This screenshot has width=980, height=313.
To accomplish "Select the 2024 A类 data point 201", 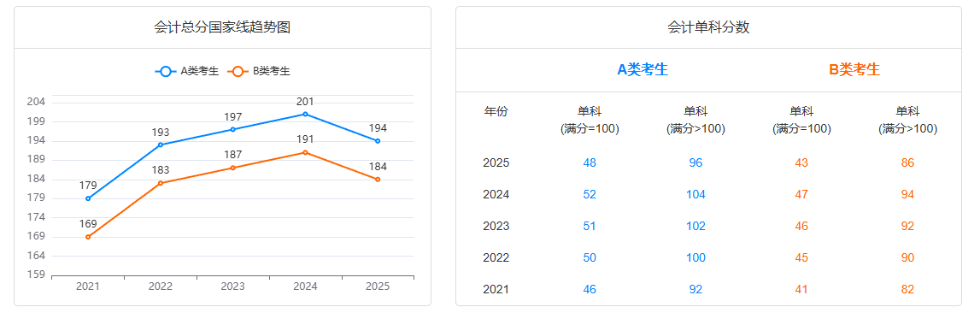I will (x=306, y=114).
